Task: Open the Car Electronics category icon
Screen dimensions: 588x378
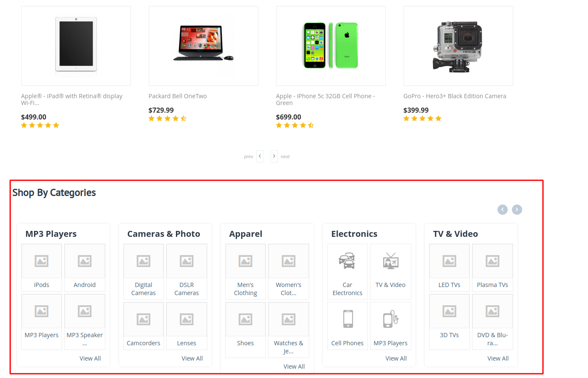Action: pyautogui.click(x=347, y=261)
